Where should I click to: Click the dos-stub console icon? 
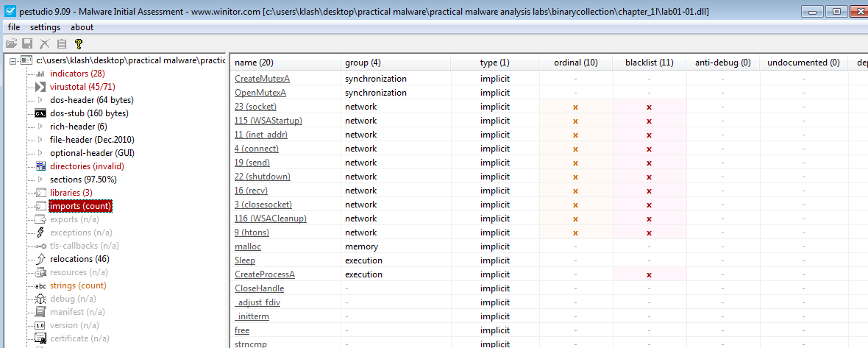[40, 113]
